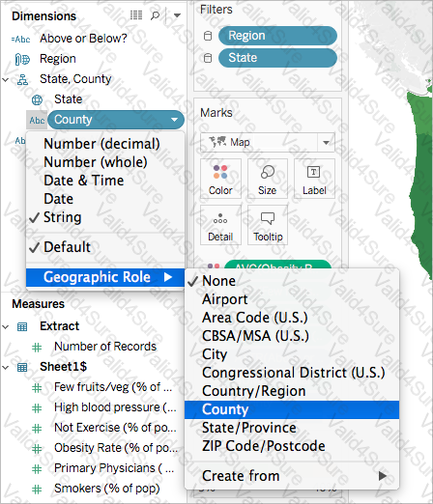
Task: Click the Color marks card button
Action: pos(220,179)
